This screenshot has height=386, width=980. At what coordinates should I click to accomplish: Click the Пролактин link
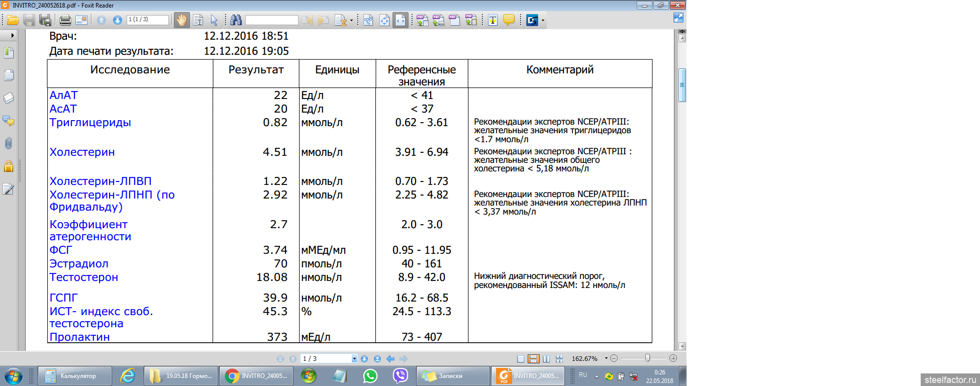click(x=79, y=337)
